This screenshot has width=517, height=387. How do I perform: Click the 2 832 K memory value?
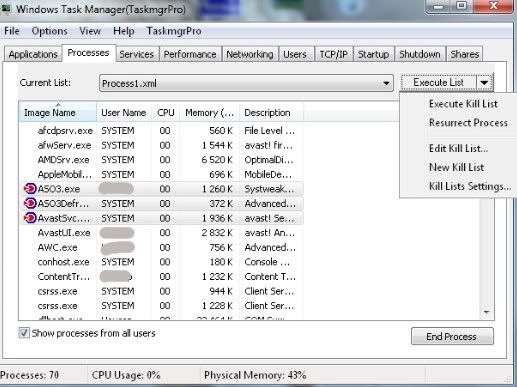click(x=217, y=233)
